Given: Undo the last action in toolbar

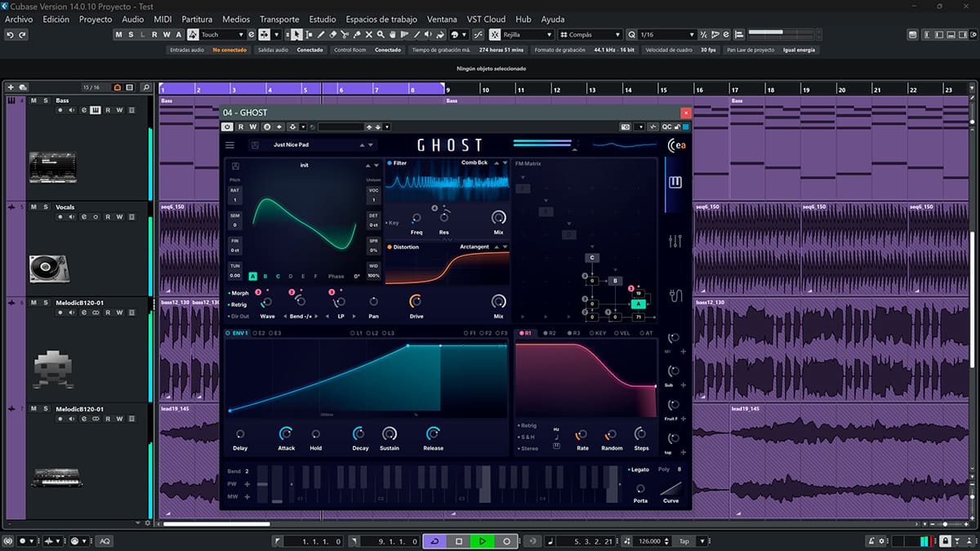Looking at the screenshot, I should pos(11,35).
